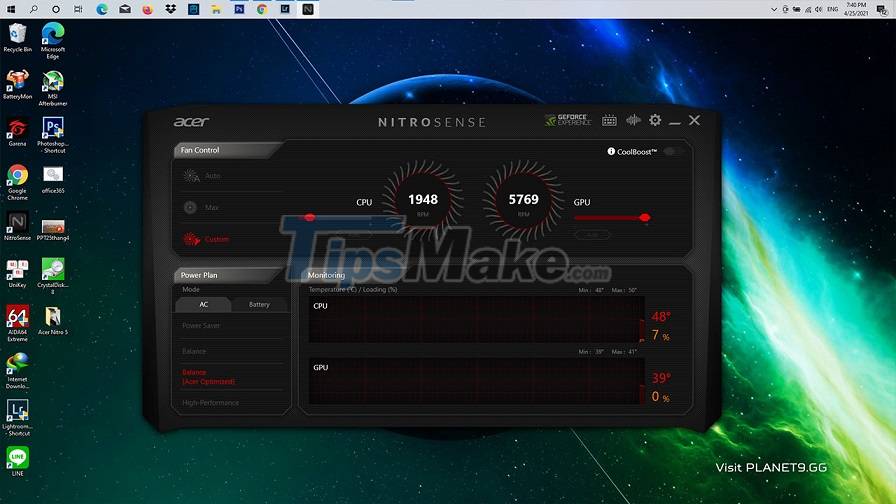Screen dimensions: 896x504
Task: Open the keyboard settings icon in NitroSense
Action: tap(609, 120)
